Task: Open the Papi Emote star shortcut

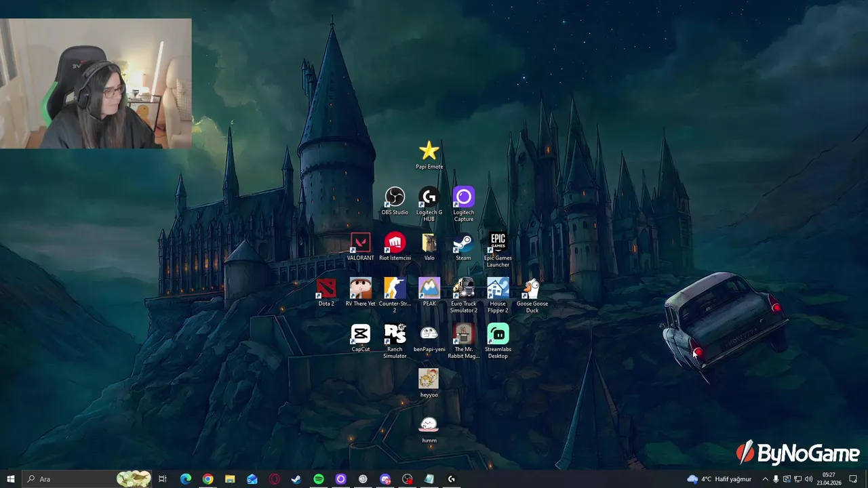Action: coord(429,155)
